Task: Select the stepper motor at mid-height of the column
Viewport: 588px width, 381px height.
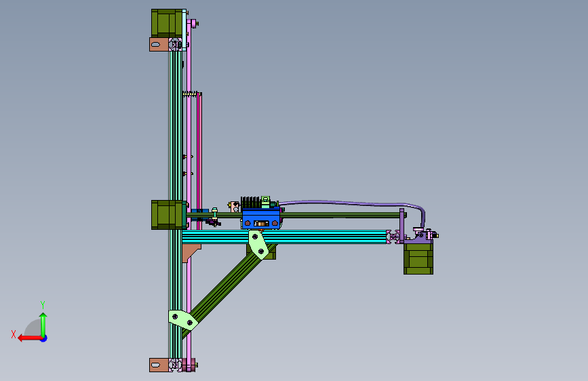Action: coord(168,215)
